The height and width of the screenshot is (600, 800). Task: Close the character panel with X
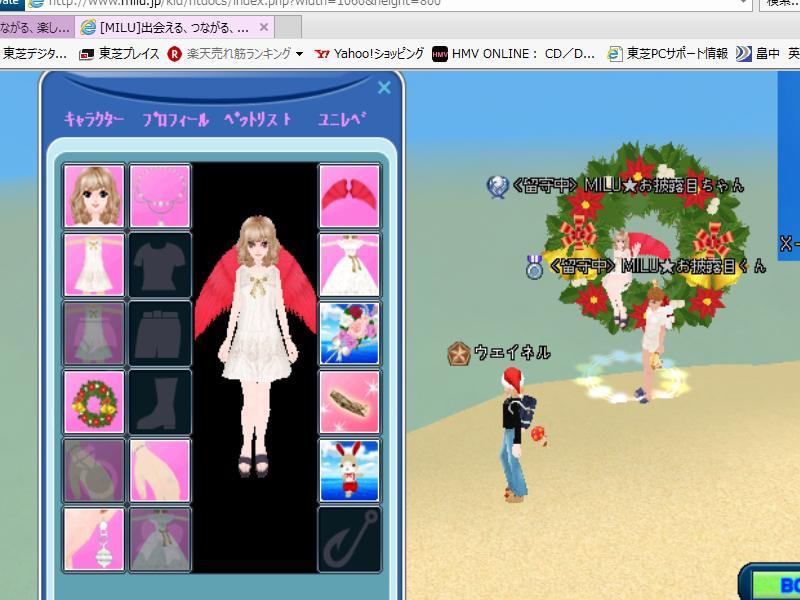tap(384, 87)
